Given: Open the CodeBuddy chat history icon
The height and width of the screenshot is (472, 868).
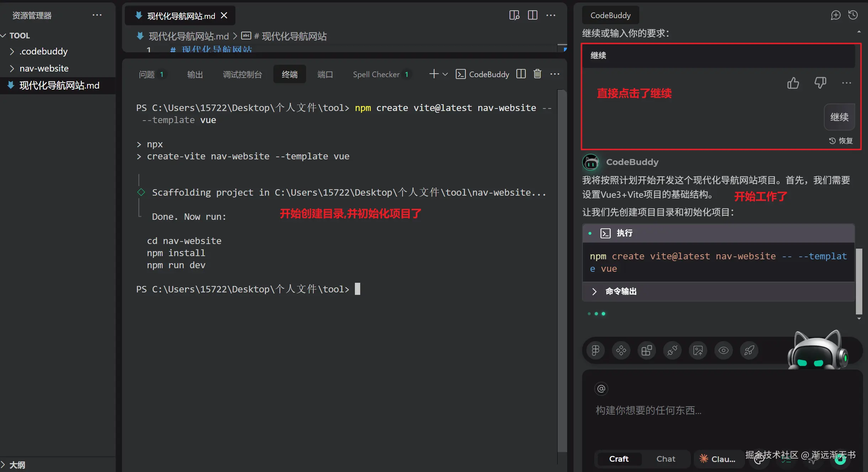Looking at the screenshot, I should (853, 15).
